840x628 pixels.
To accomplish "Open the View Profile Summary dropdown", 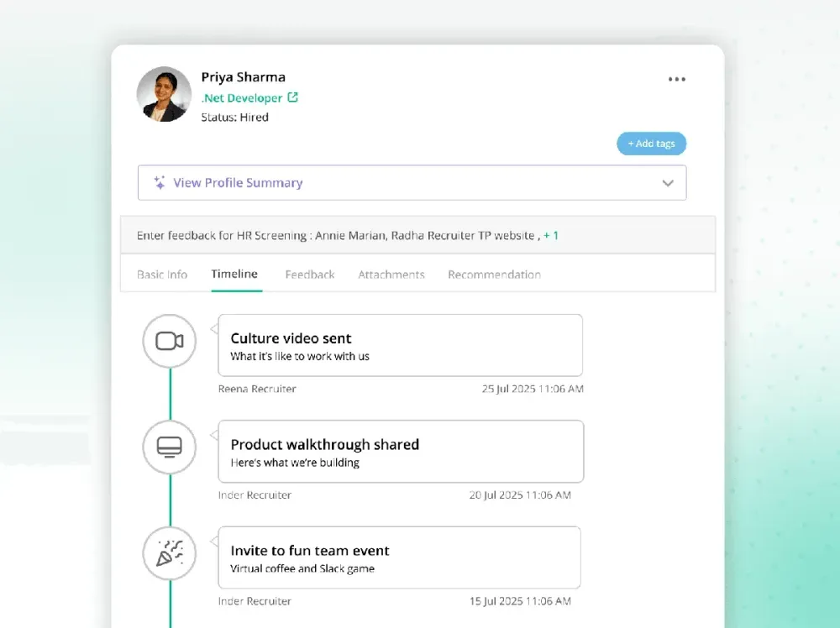I will [412, 183].
